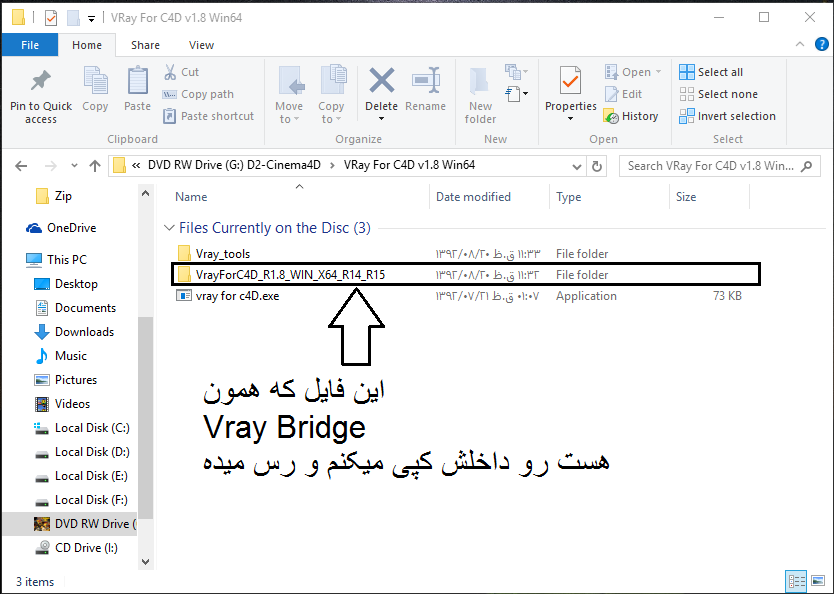Select the VrayForC4D_R1.8_WIN_X64_R14_R15 folder
This screenshot has width=834, height=594.
point(466,274)
